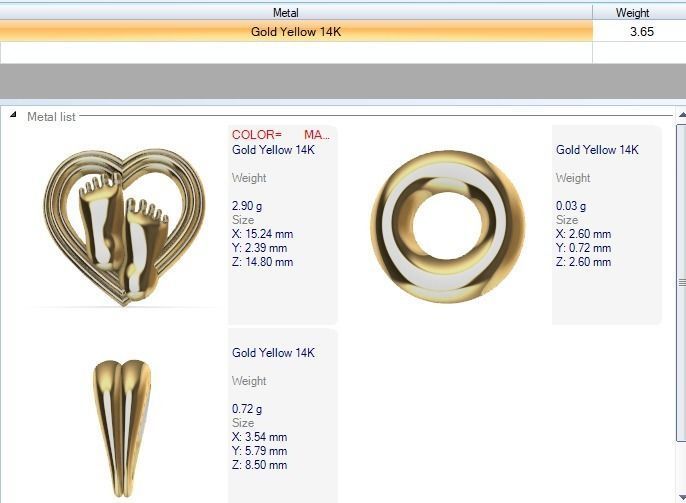
Task: Click the empty second table row
Action: [296, 53]
